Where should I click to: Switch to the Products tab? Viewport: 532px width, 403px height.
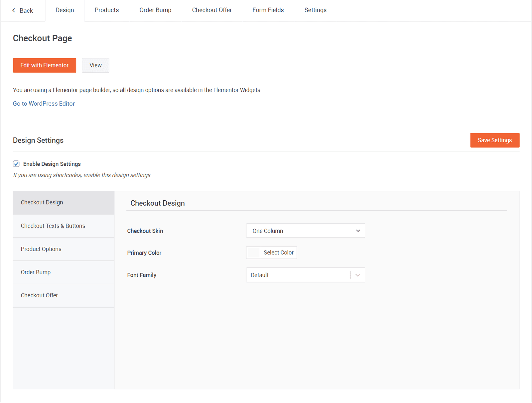[x=106, y=10]
